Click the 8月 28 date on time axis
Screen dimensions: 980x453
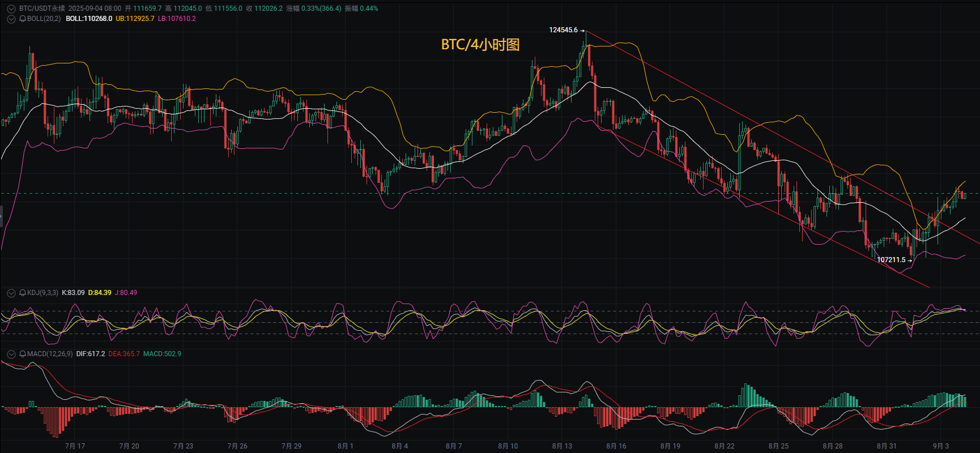point(832,446)
